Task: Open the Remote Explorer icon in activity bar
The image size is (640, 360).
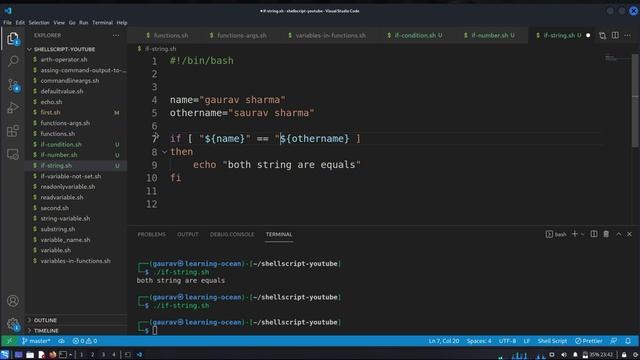Action: (x=13, y=154)
